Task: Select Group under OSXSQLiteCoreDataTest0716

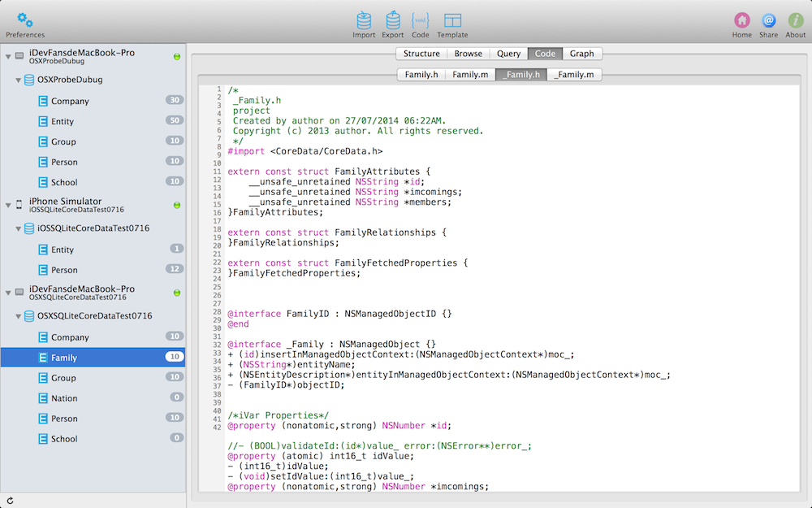Action: 93,378
